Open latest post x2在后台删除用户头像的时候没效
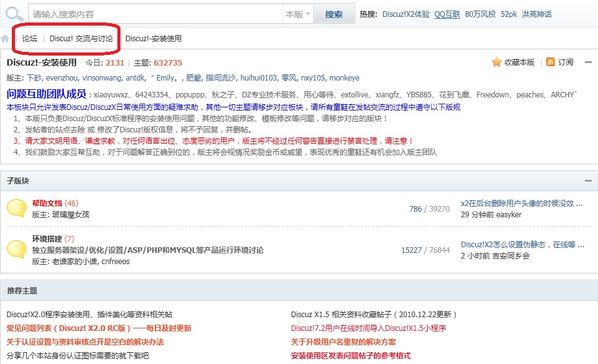This screenshot has height=364, width=598. [522, 204]
